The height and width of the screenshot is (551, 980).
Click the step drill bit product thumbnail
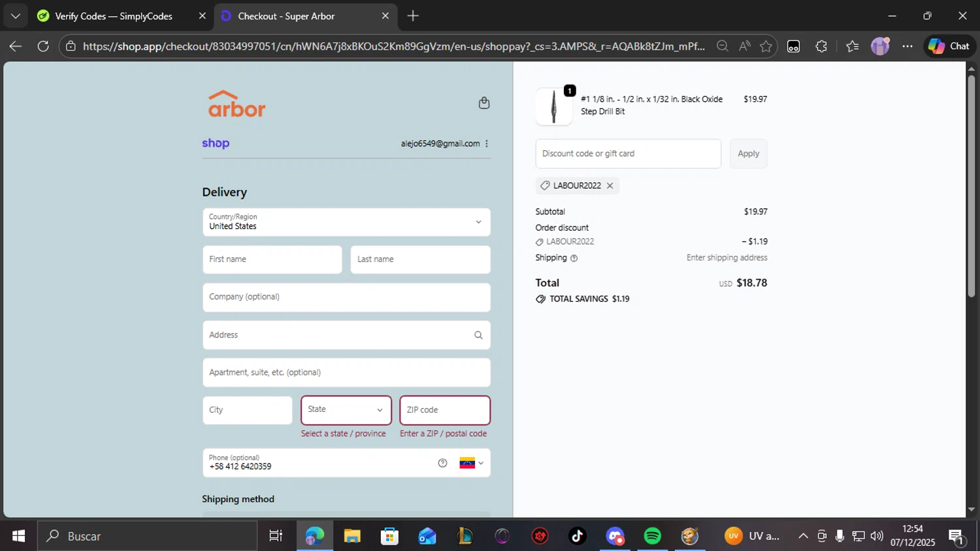pos(554,106)
